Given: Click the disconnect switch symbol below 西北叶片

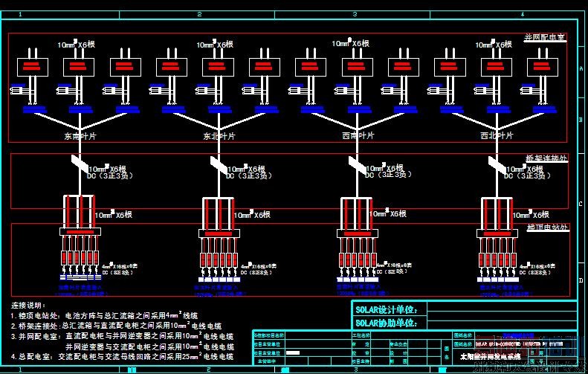Looking at the screenshot, I should pos(497,164).
